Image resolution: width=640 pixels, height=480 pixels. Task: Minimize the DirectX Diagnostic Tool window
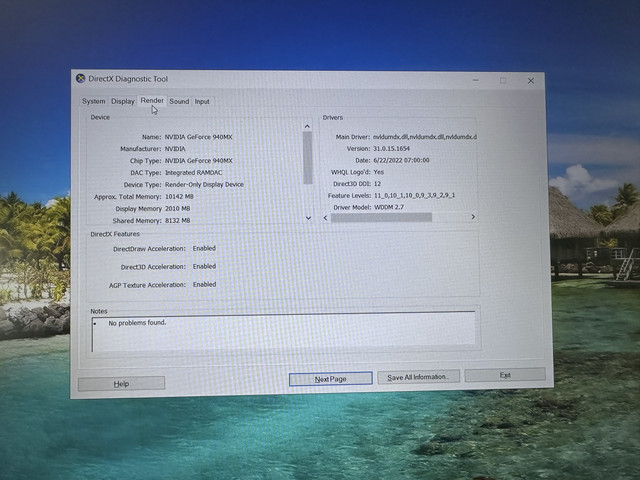click(476, 80)
